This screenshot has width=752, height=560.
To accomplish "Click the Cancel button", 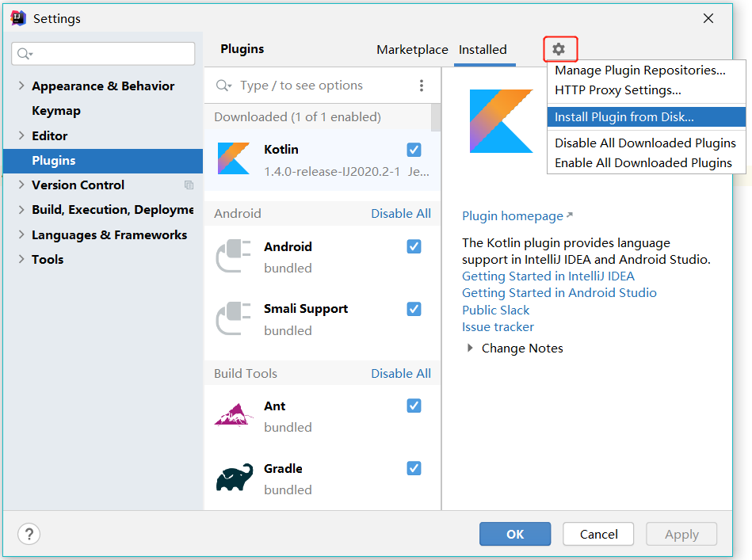I will (598, 534).
